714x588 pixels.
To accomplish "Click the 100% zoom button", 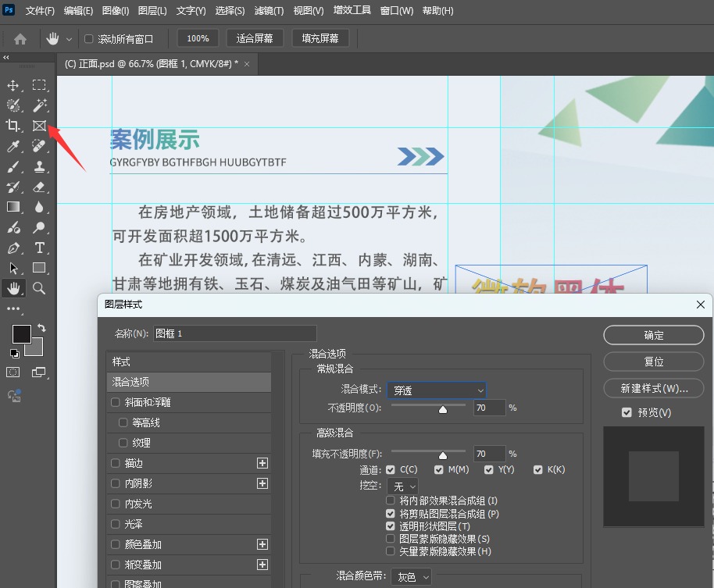I will (x=198, y=38).
